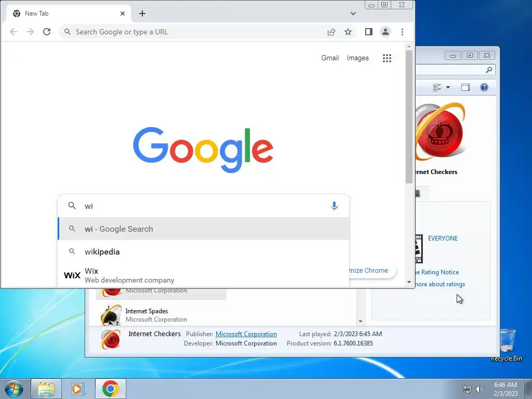The height and width of the screenshot is (399, 532).
Task: Reload the page in Chrome
Action: 47,32
